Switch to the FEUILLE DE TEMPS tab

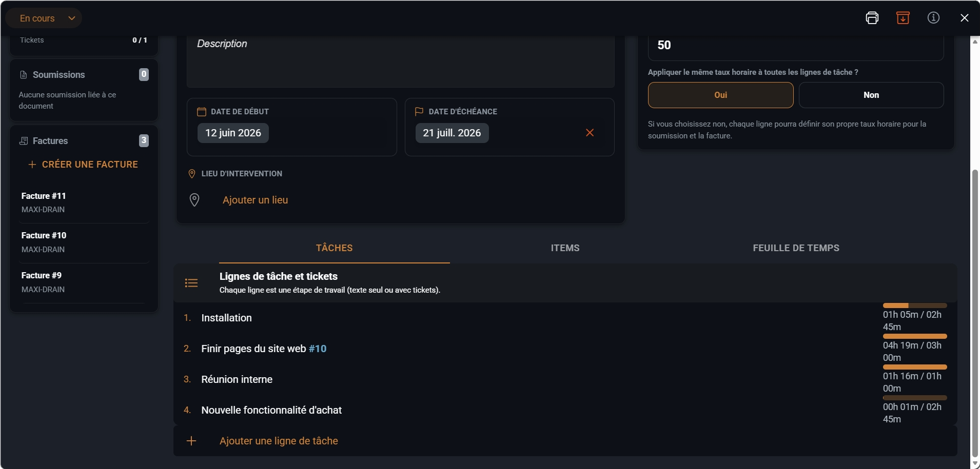796,248
